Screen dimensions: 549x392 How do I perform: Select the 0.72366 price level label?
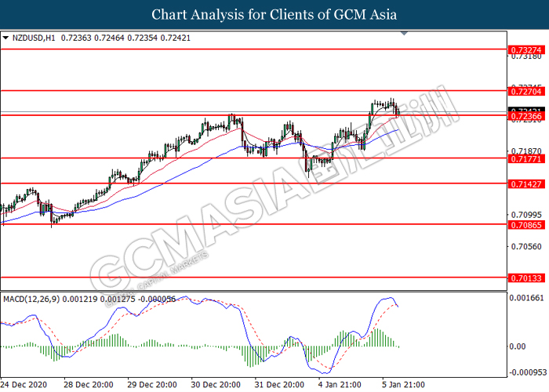[x=526, y=116]
